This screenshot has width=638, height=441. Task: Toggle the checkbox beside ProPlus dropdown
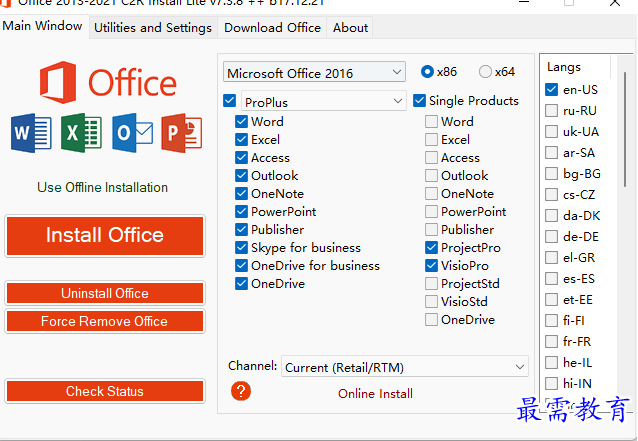pyautogui.click(x=229, y=100)
